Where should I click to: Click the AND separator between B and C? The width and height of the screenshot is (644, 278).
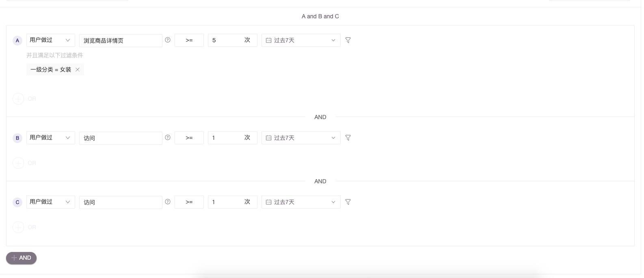pyautogui.click(x=320, y=181)
